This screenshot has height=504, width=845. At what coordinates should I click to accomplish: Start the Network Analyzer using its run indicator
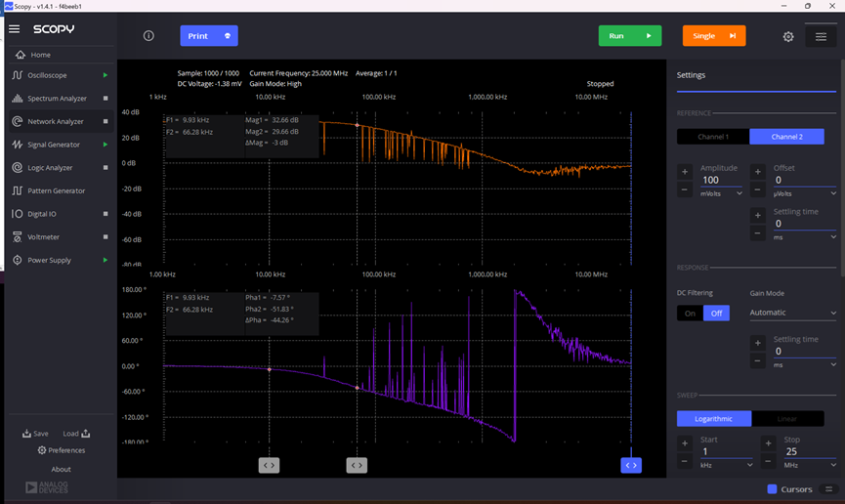106,121
